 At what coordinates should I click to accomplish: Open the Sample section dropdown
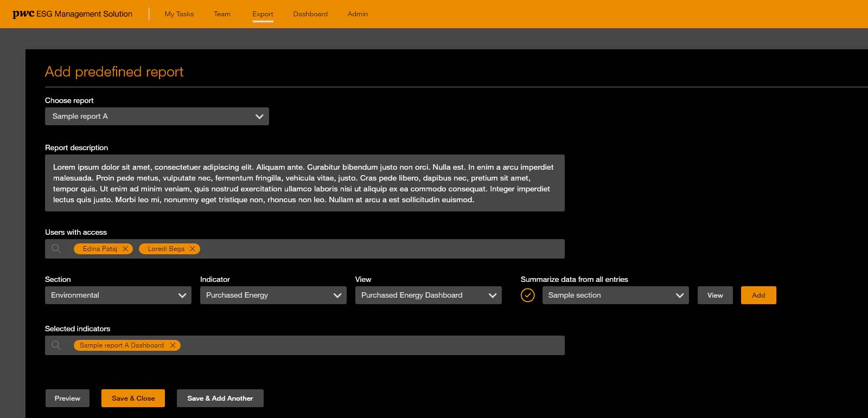pos(615,295)
